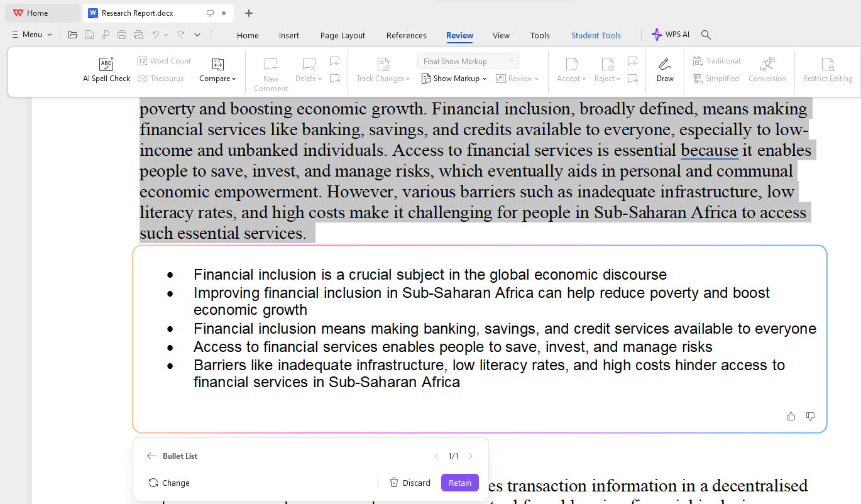This screenshot has height=504, width=861.
Task: Open the Thesaurus tool
Action: click(x=160, y=79)
